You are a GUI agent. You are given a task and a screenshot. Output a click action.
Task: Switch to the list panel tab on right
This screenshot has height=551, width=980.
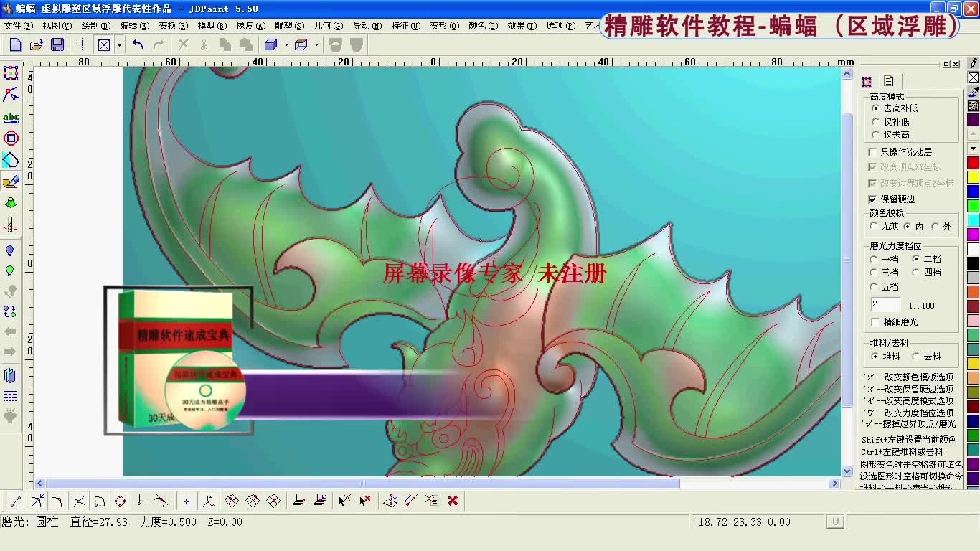click(888, 81)
